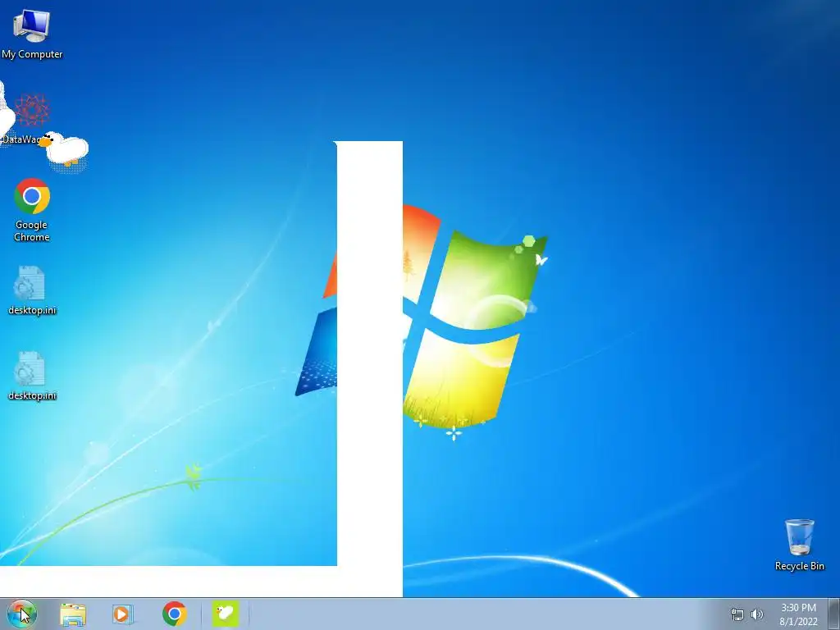Open the Windows Start menu
This screenshot has width=840, height=630.
(x=21, y=614)
